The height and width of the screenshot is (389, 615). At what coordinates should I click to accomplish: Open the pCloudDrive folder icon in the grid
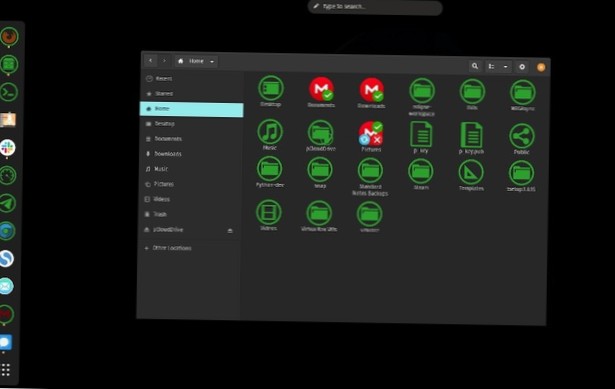tap(320, 133)
